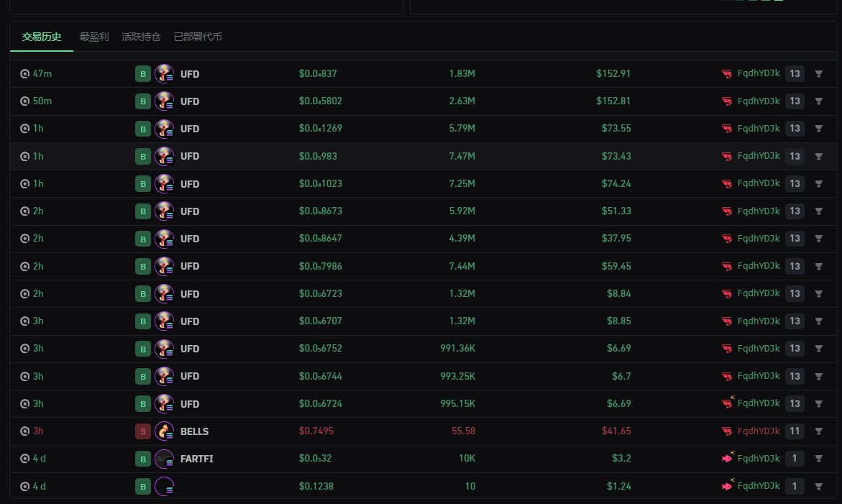
Task: Open the FqdhYDJk address in the FARTFI row
Action: tap(758, 458)
